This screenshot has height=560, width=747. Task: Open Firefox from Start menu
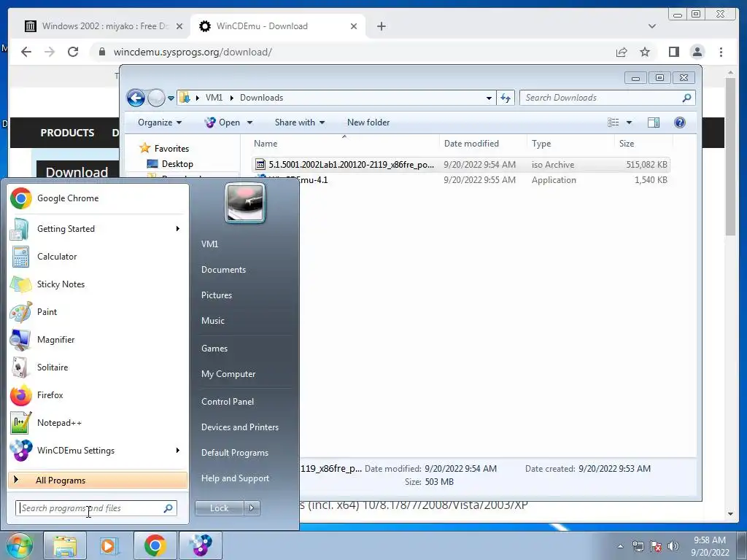tap(98, 394)
